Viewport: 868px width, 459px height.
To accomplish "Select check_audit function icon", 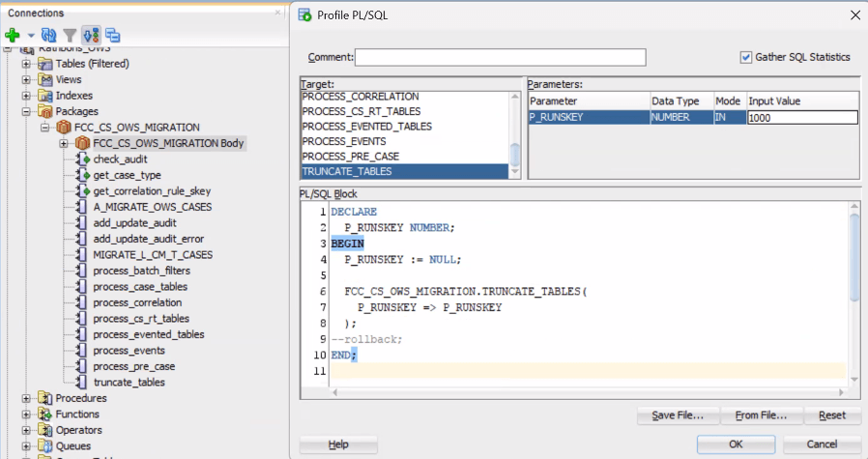I will coord(82,159).
